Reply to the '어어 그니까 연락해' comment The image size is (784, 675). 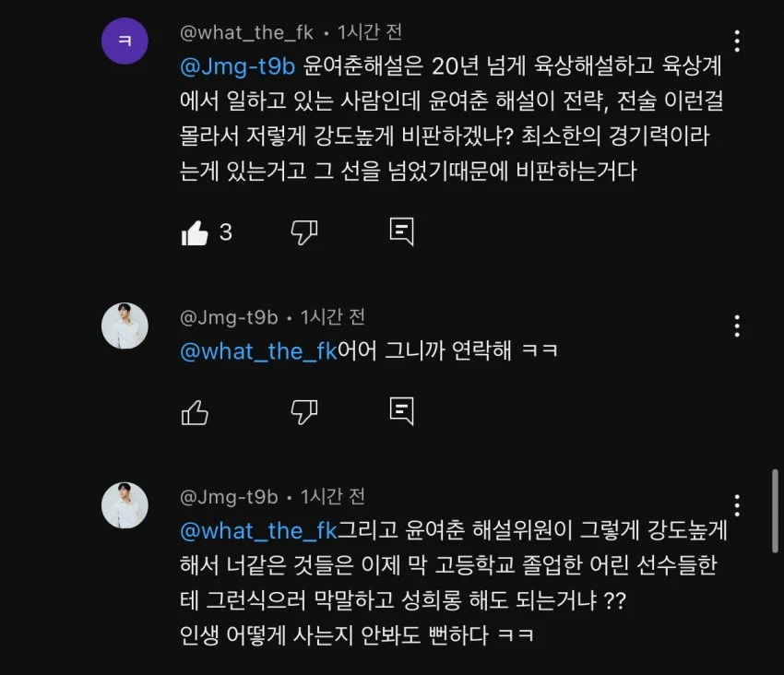(401, 411)
